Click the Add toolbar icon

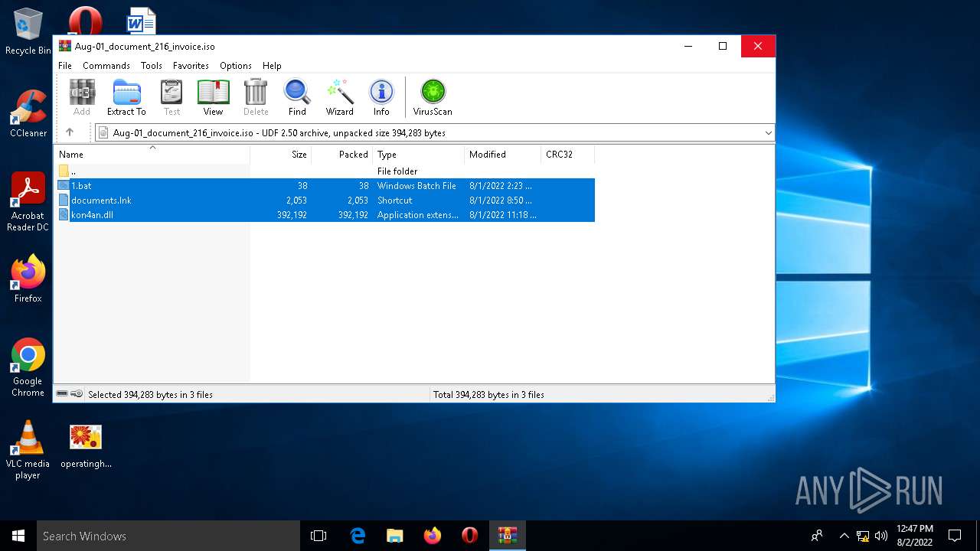[82, 97]
